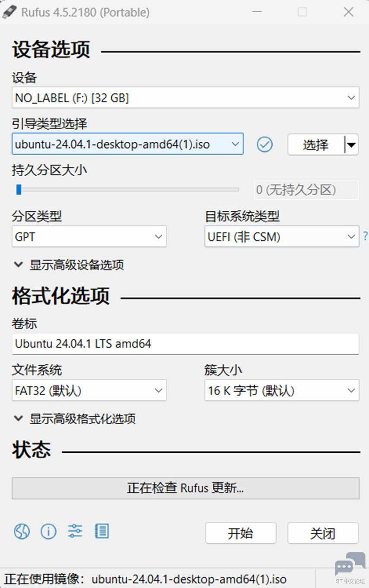Open the 目标系统类型 UEFI dropdown
This screenshot has height=588, width=369.
point(282,237)
